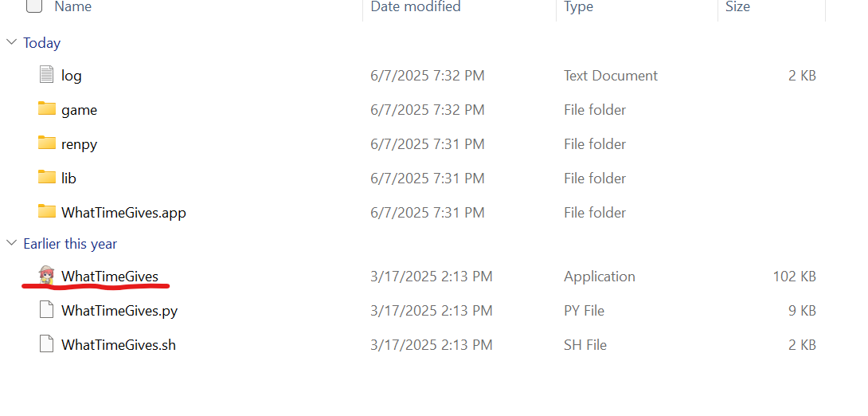Select the Earlier this year group label
The image size is (868, 416).
(x=70, y=244)
